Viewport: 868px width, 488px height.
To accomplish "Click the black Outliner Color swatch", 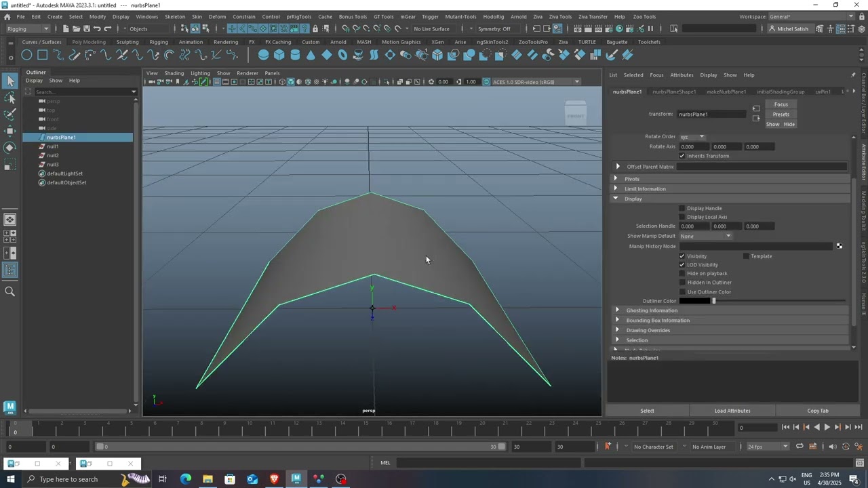I will [x=694, y=301].
